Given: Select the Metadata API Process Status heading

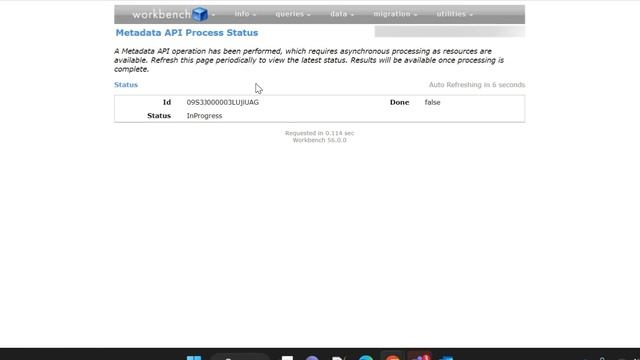Looking at the screenshot, I should (x=187, y=33).
